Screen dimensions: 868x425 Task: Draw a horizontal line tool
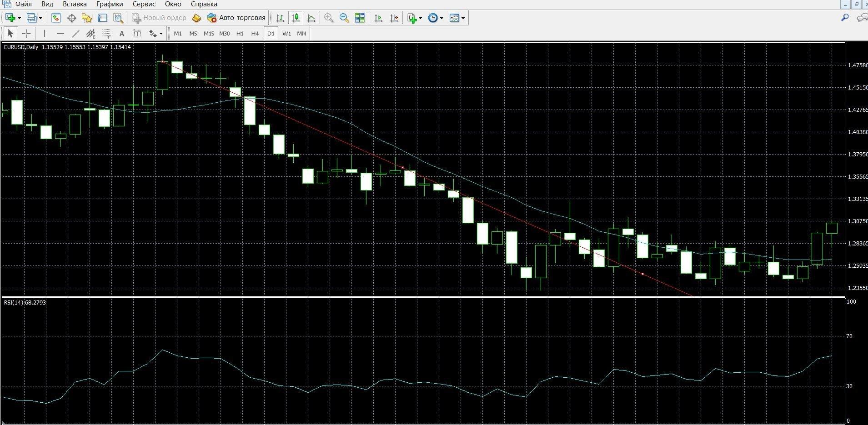click(x=60, y=34)
